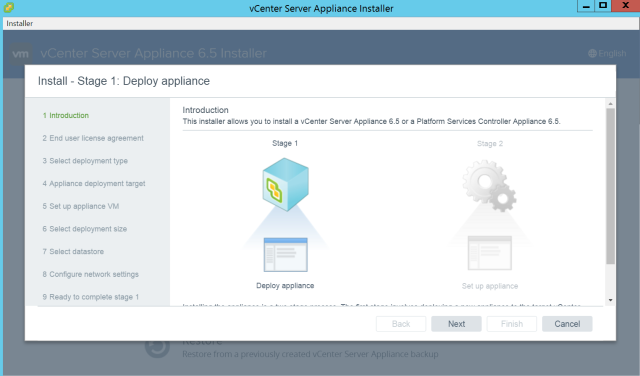
Task: Click the globe language icon
Action: click(x=592, y=53)
